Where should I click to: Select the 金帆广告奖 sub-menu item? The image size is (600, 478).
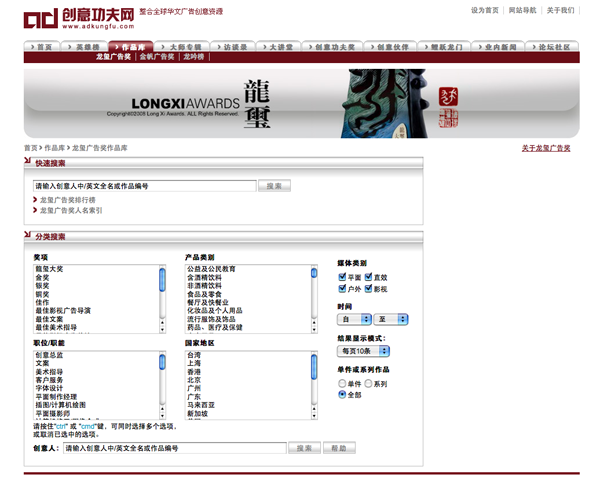pos(157,57)
